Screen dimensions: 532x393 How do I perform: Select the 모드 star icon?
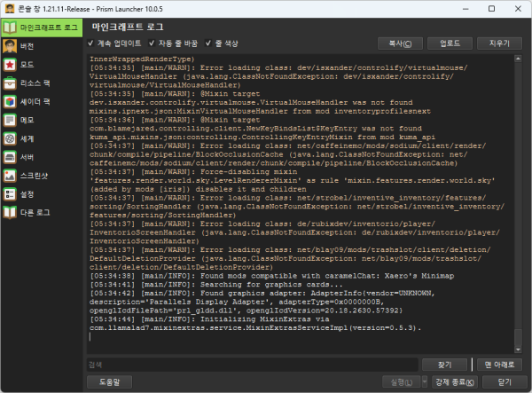click(10, 65)
